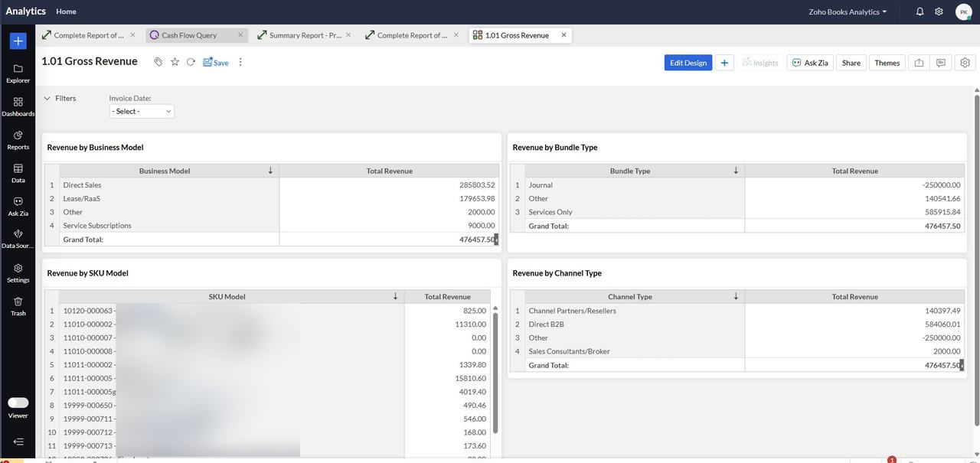Click the export icon in toolbar
The height and width of the screenshot is (463, 980).
[919, 63]
